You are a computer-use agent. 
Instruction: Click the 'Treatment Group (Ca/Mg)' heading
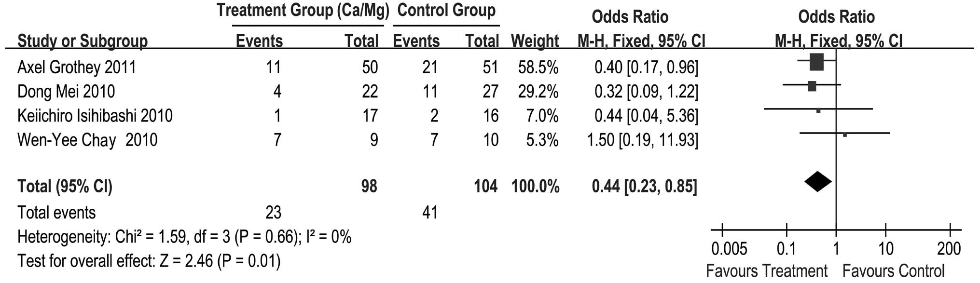303,11
